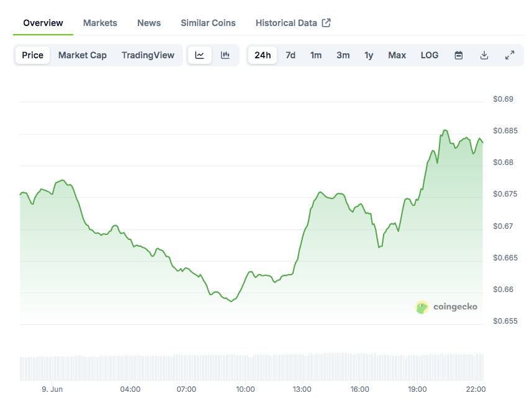
Task: Show the Max time range
Action: tap(397, 55)
